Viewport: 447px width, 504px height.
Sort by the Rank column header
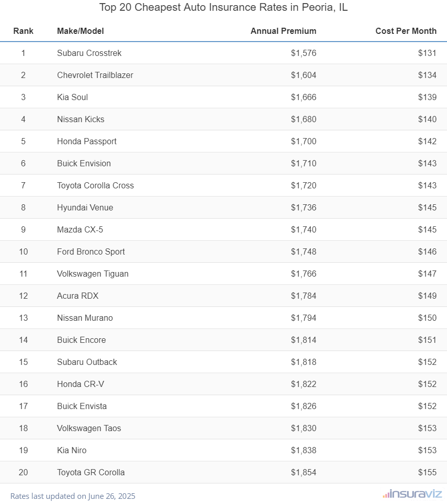click(23, 31)
